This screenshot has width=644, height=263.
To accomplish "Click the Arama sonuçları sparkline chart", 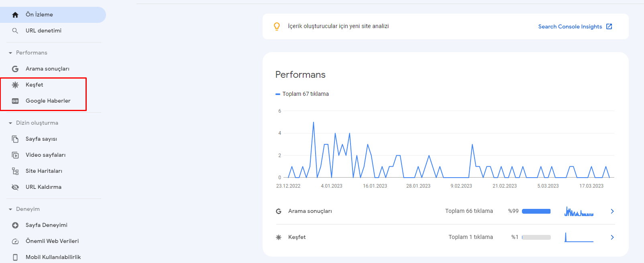I will coord(579,211).
